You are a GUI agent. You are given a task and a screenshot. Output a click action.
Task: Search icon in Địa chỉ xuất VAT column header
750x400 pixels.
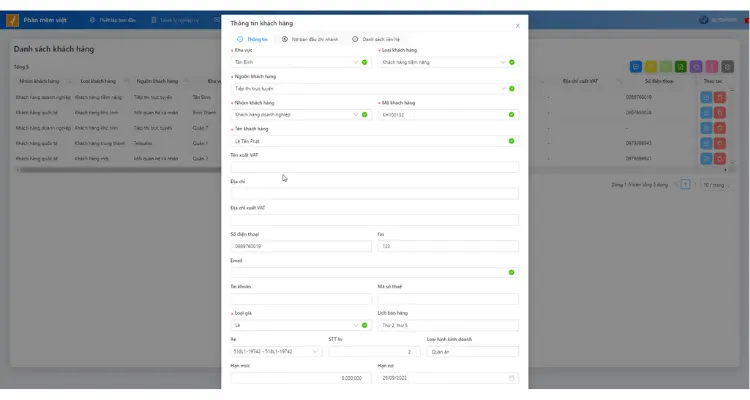[619, 81]
